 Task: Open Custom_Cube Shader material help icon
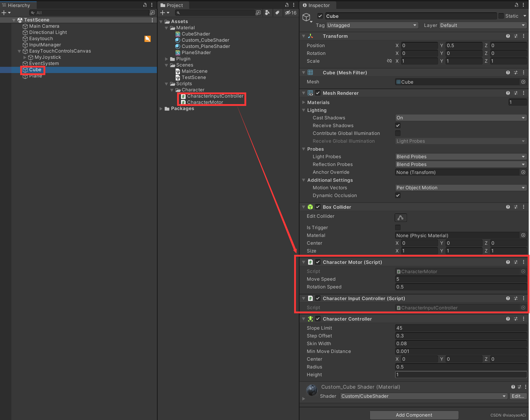point(513,387)
